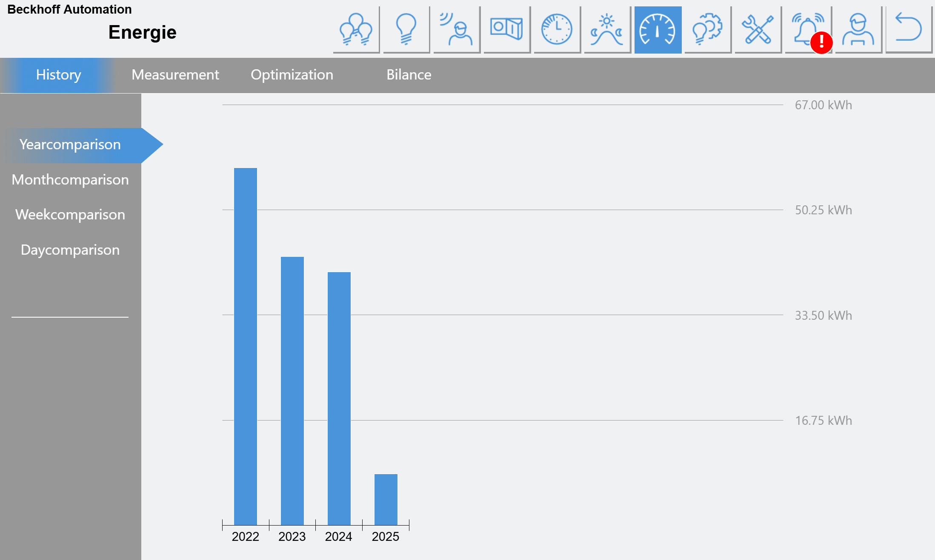Open the Optimization tab
935x560 pixels.
[292, 75]
